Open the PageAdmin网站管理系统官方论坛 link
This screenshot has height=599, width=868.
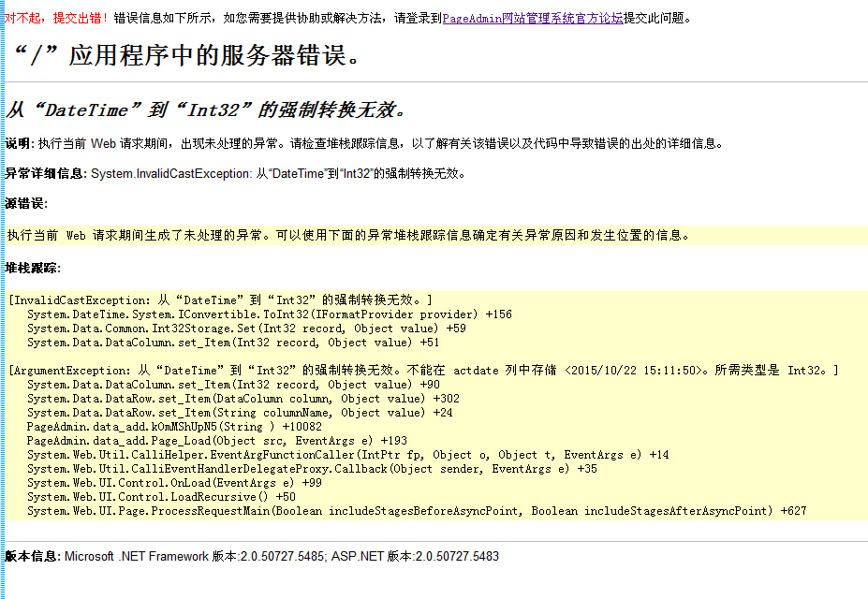(x=532, y=18)
